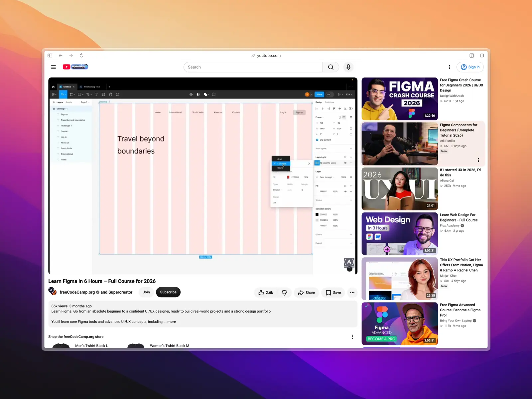Screen dimensions: 532x399
Task: Open the split view icon in browser toolbar
Action: (482, 56)
